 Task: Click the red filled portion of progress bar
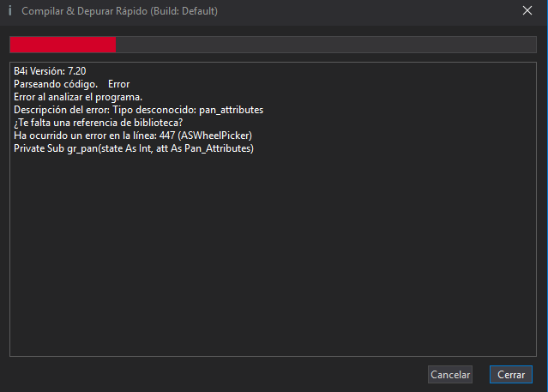point(63,45)
